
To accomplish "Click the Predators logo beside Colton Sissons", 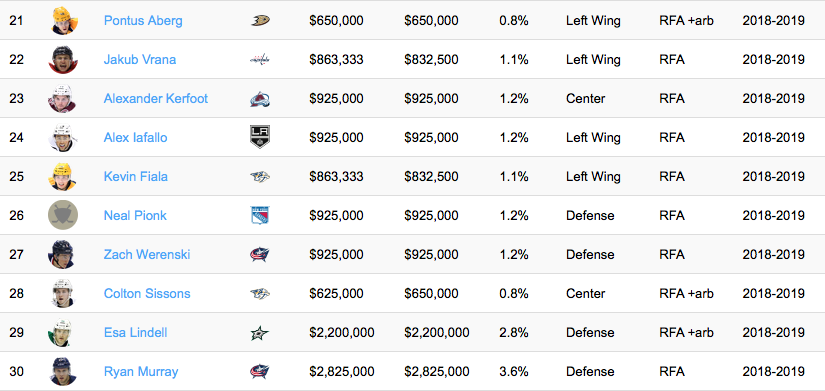I will click(260, 294).
